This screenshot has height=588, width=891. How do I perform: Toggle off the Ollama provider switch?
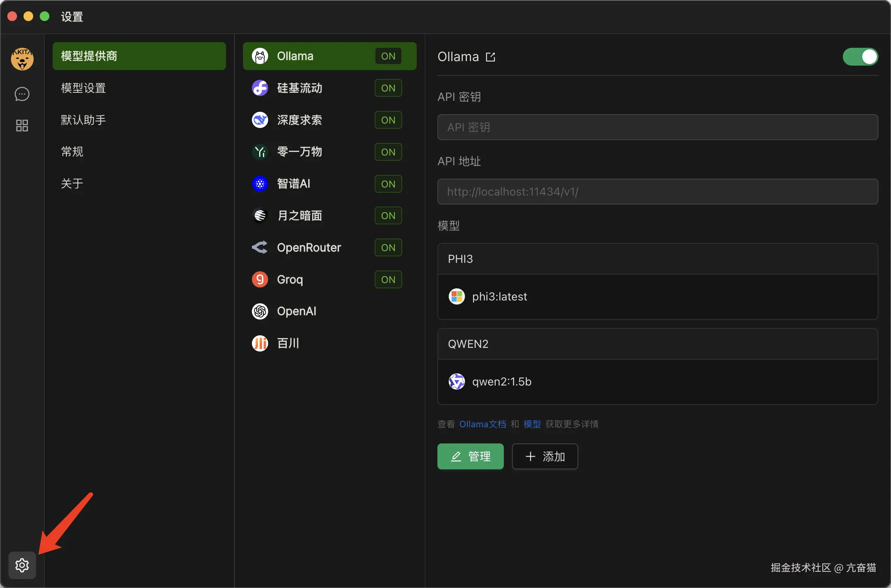(860, 57)
